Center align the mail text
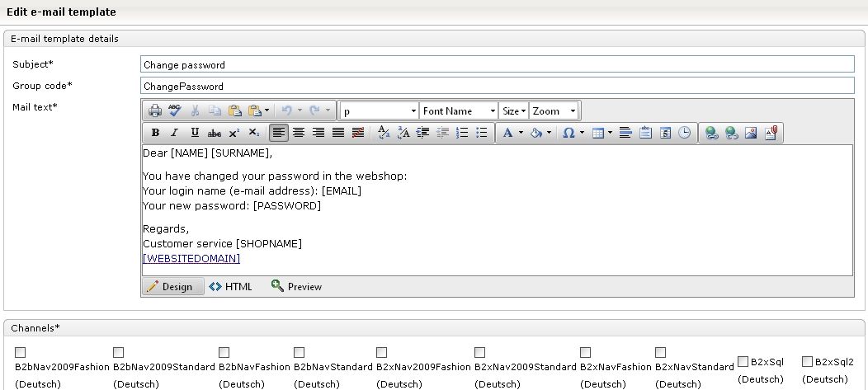The image size is (868, 390). point(299,133)
